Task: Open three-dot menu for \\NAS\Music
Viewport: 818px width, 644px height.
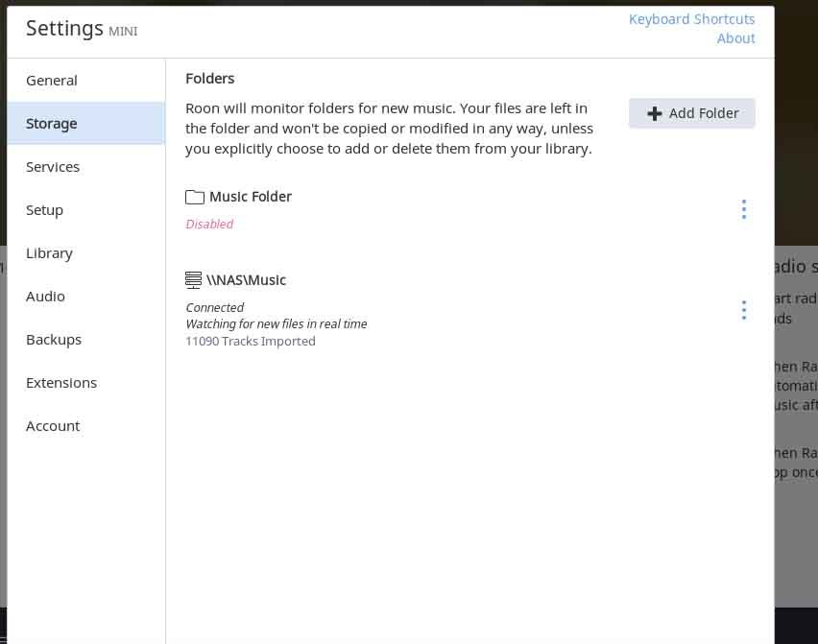Action: pyautogui.click(x=744, y=310)
